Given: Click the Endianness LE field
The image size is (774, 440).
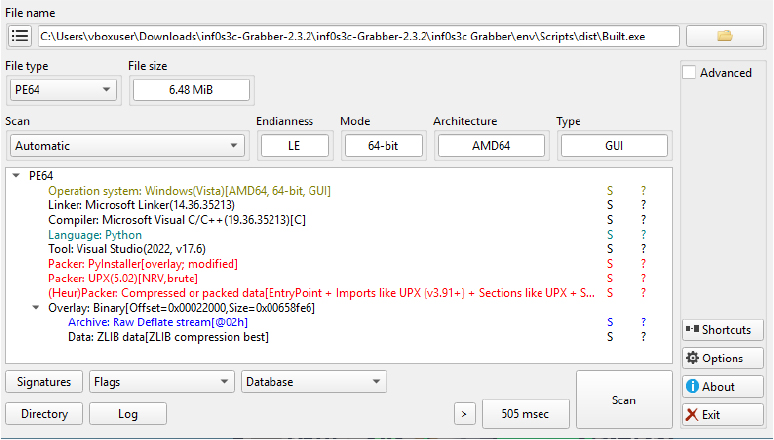Looking at the screenshot, I should 295,146.
